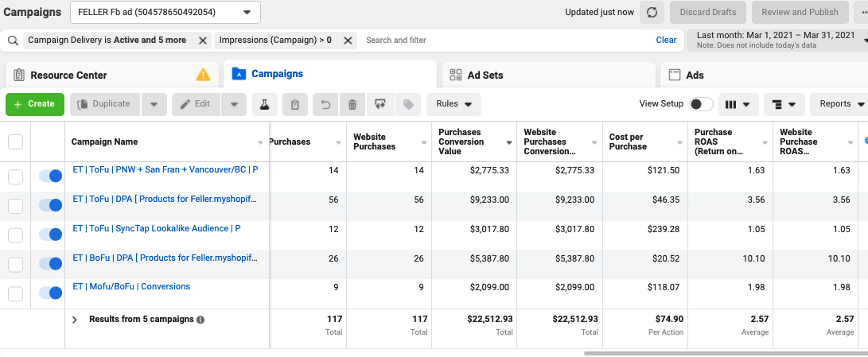This screenshot has height=357, width=868.
Task: Click the tag label icon
Action: [408, 104]
